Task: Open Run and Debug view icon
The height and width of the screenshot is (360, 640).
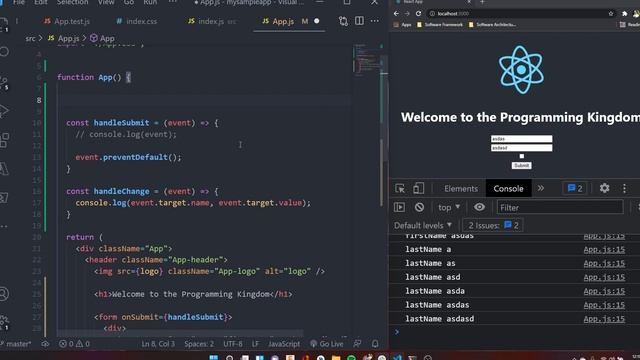Action: pos(4,111)
